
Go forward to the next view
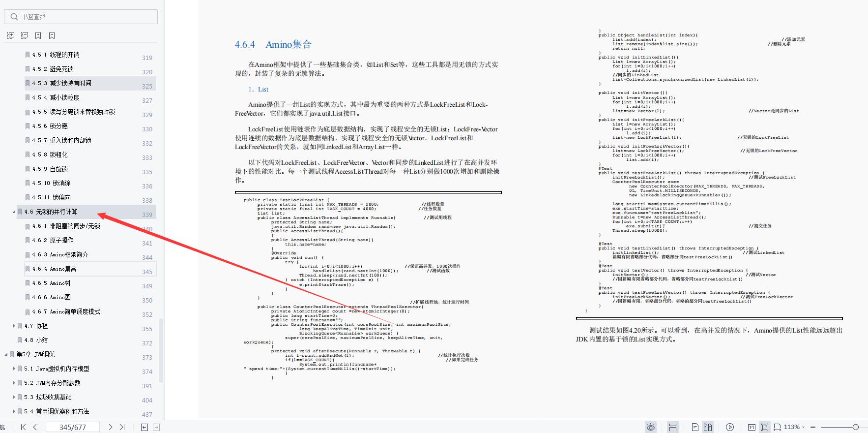click(x=156, y=427)
